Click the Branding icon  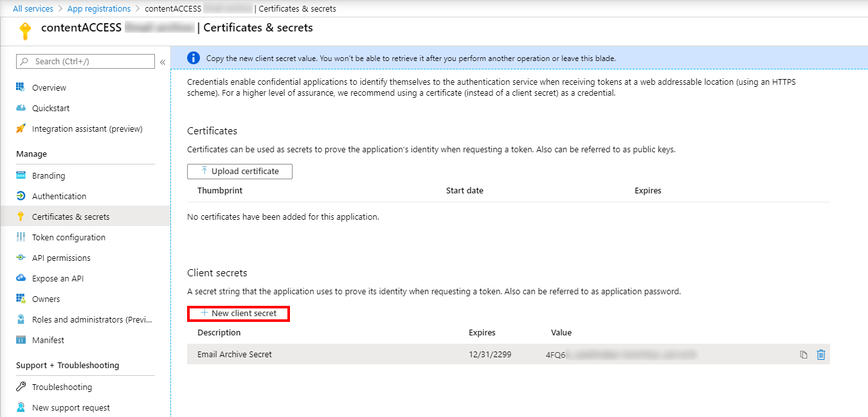(21, 175)
